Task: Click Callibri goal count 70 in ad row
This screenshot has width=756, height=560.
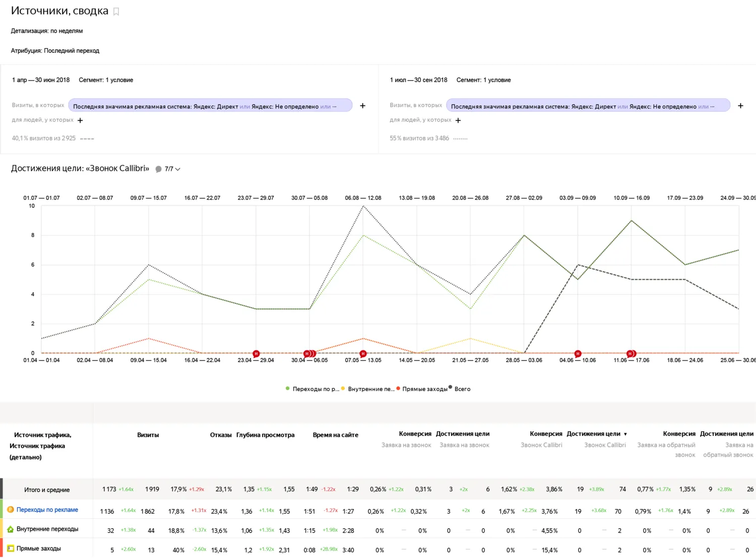Action: pos(618,512)
